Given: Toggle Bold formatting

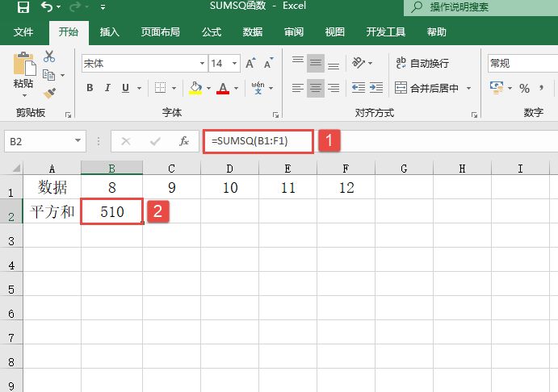Looking at the screenshot, I should [x=89, y=88].
